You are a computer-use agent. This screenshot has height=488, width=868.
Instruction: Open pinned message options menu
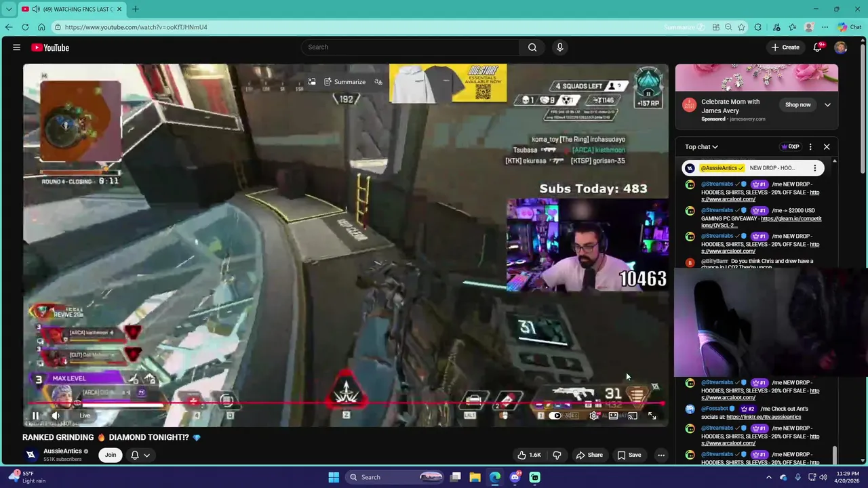pos(814,168)
